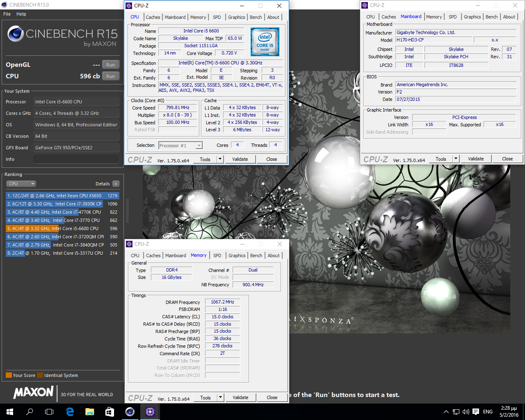Open the SPD tab in the CPU window
Screen dimensions: 525x420
pyautogui.click(x=217, y=17)
